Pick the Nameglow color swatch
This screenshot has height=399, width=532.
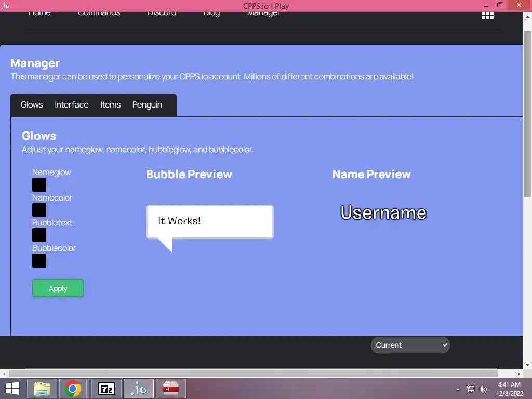pyautogui.click(x=39, y=185)
